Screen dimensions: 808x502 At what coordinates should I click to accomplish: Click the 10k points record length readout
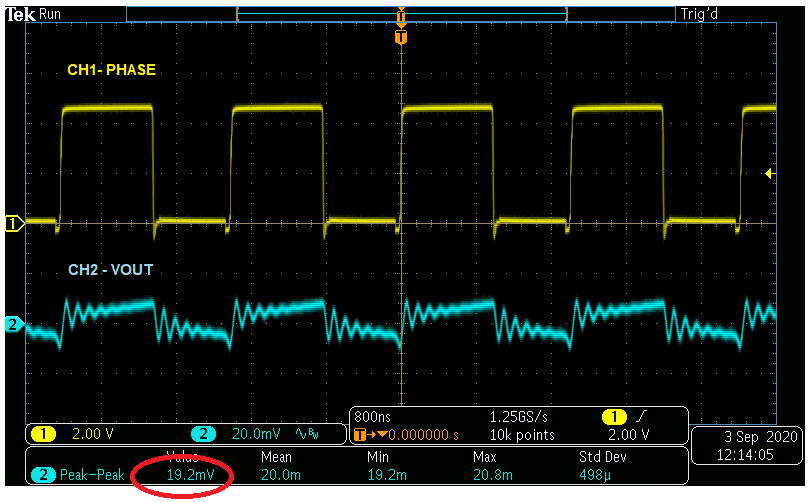[x=522, y=435]
